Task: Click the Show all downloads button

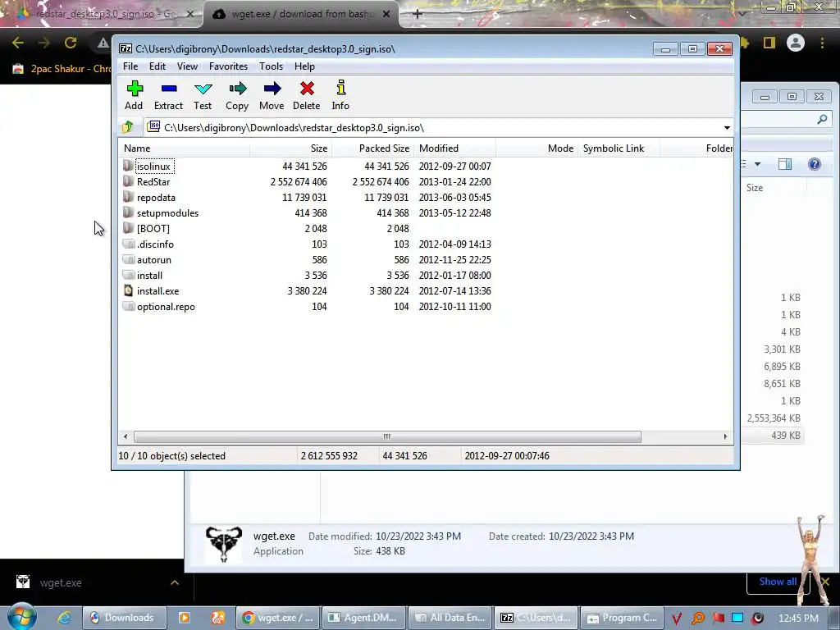Action: coord(778,582)
